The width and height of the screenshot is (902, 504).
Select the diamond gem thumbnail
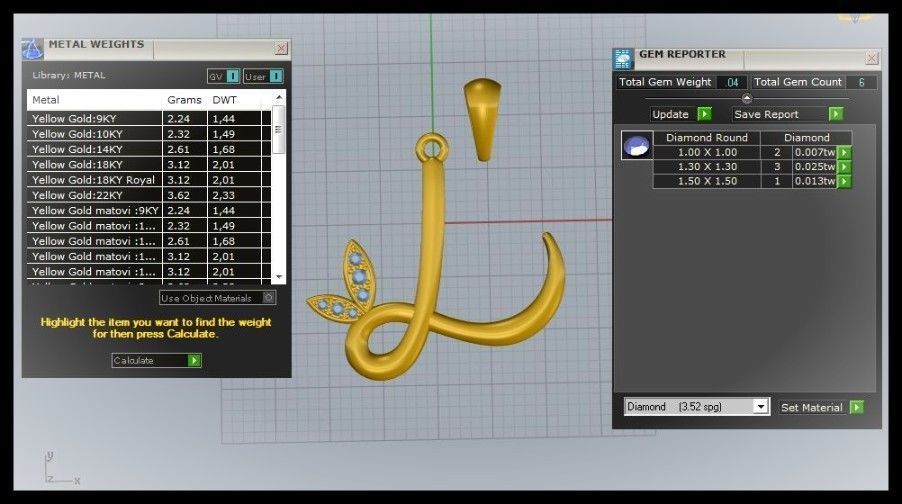(x=637, y=145)
